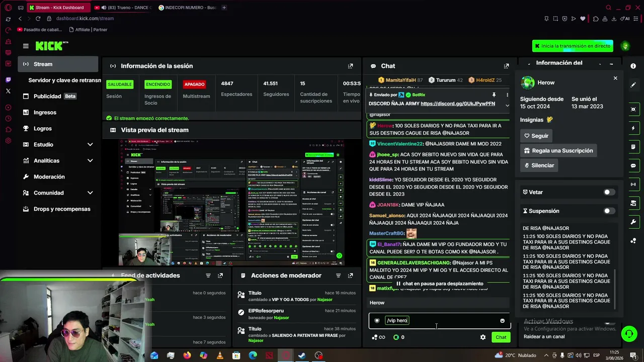Click Herow's avatar in the user card
Image resolution: width=644 pixels, height=362 pixels.
(x=528, y=82)
